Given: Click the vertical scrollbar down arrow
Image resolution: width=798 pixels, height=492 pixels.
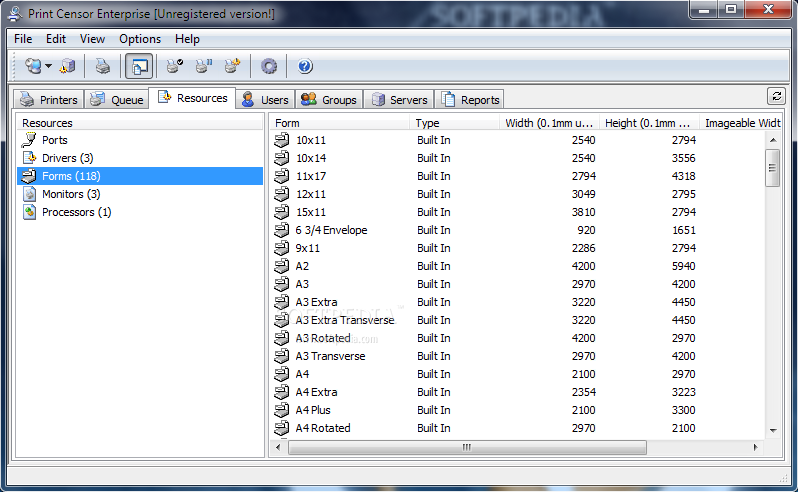Looking at the screenshot, I should click(x=773, y=430).
